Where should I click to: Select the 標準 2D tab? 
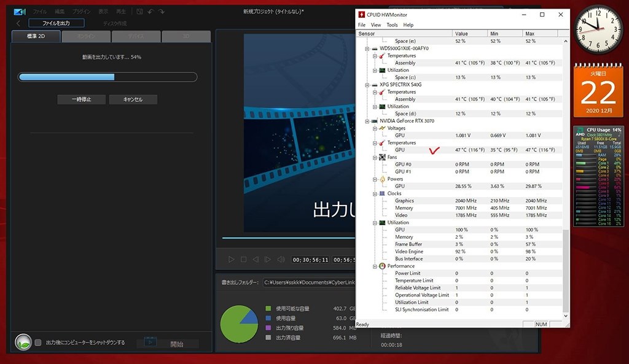coord(36,36)
